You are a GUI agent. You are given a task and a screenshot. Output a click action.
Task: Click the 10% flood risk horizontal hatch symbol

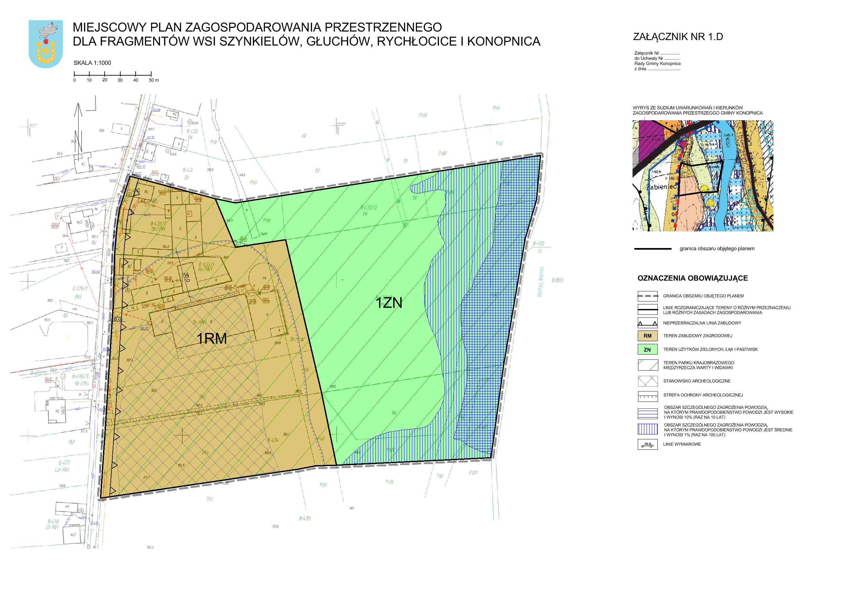pos(648,413)
